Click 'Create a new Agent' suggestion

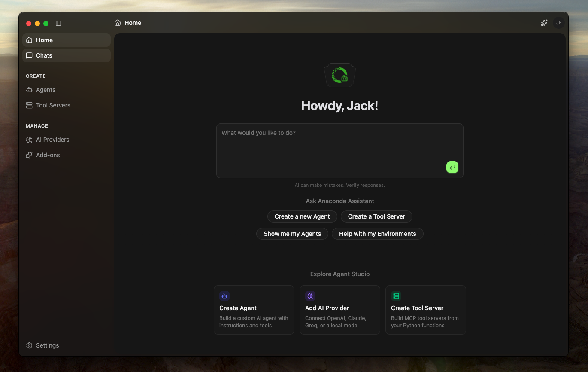point(302,216)
